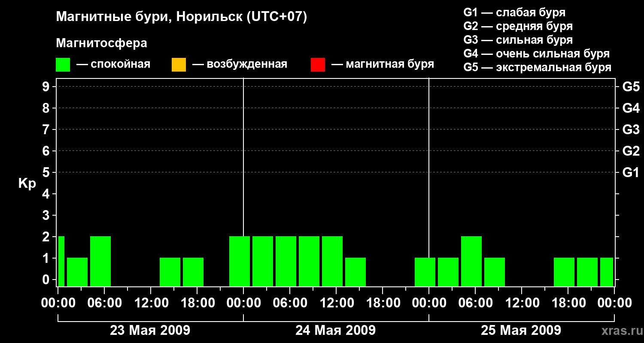
Task: Click the 18:00 time label for 23 Мая
Action: (x=197, y=303)
